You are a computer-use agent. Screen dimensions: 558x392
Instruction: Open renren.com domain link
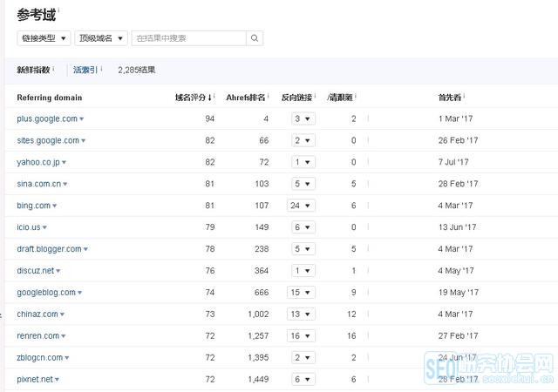click(x=38, y=335)
